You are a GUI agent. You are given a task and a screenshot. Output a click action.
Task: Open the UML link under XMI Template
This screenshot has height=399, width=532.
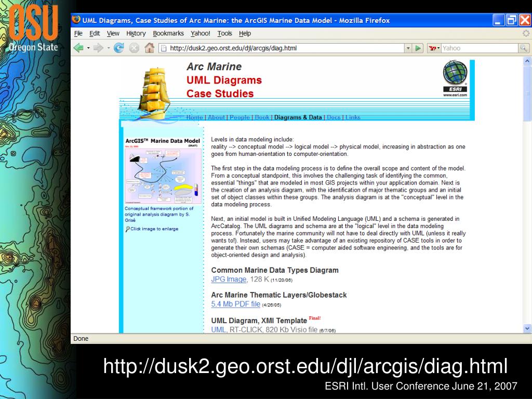click(218, 329)
